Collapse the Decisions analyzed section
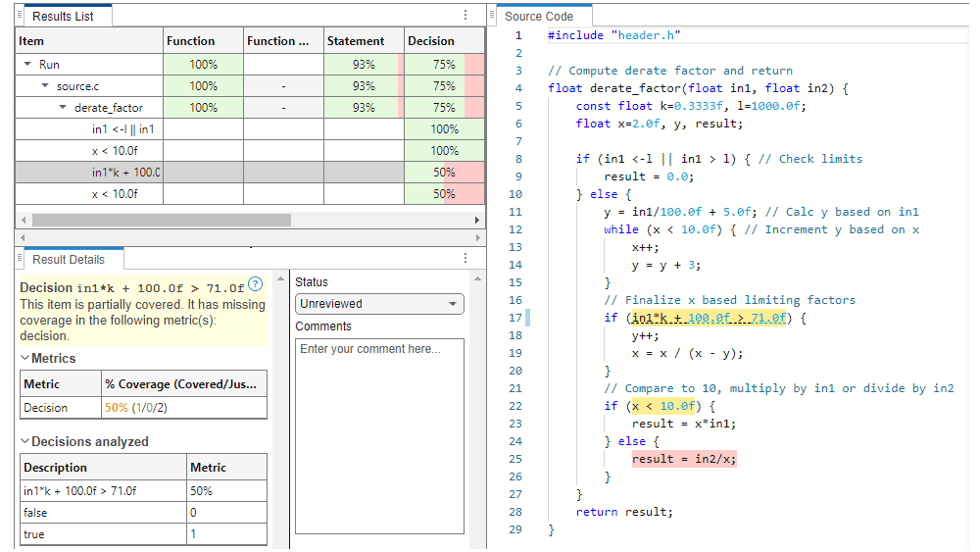This screenshot has height=552, width=980. (25, 442)
